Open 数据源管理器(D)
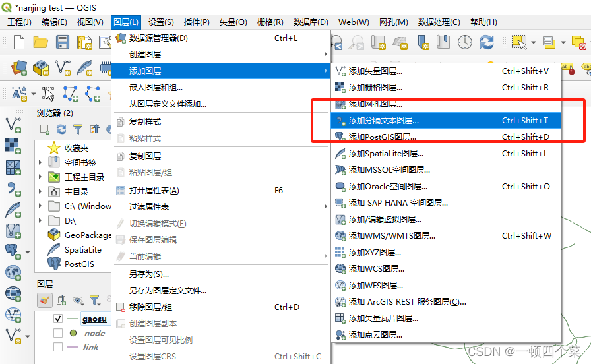This screenshot has width=591, height=364. pyautogui.click(x=221, y=38)
